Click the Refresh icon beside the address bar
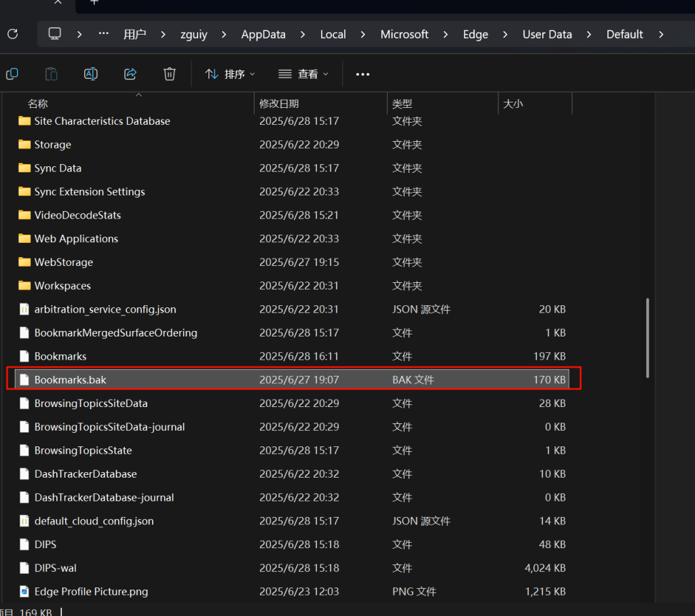The image size is (695, 616). 13,34
